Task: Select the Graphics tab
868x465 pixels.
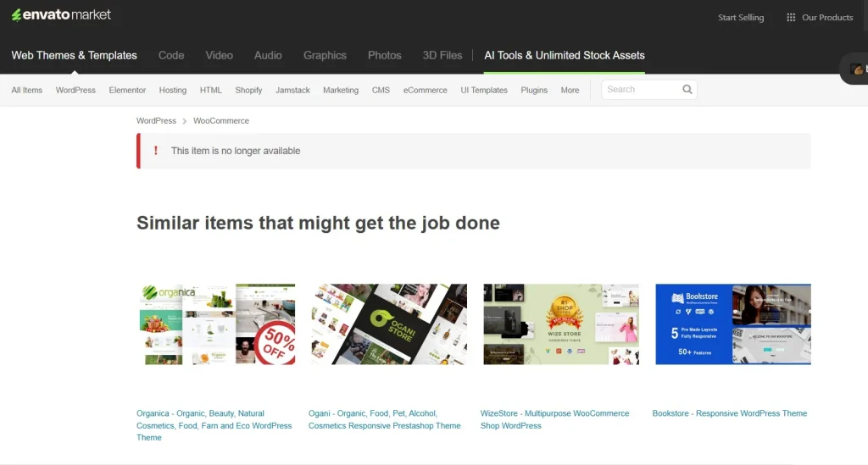Action: click(325, 55)
